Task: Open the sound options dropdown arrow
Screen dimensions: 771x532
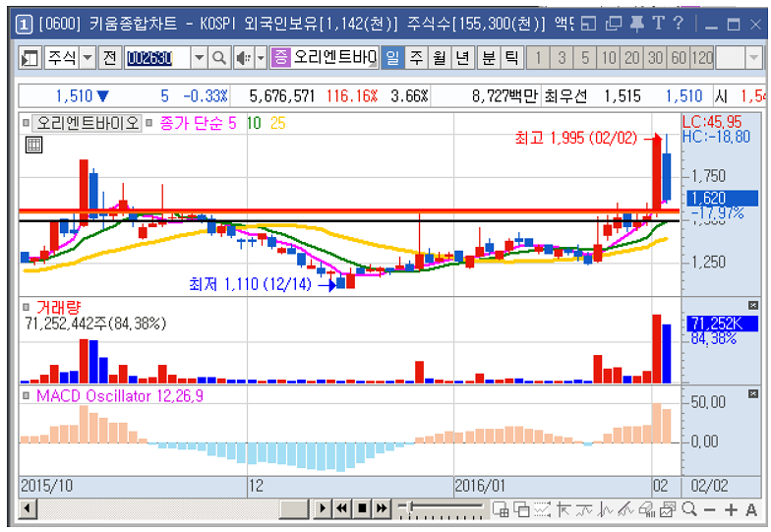Action: coord(262,58)
